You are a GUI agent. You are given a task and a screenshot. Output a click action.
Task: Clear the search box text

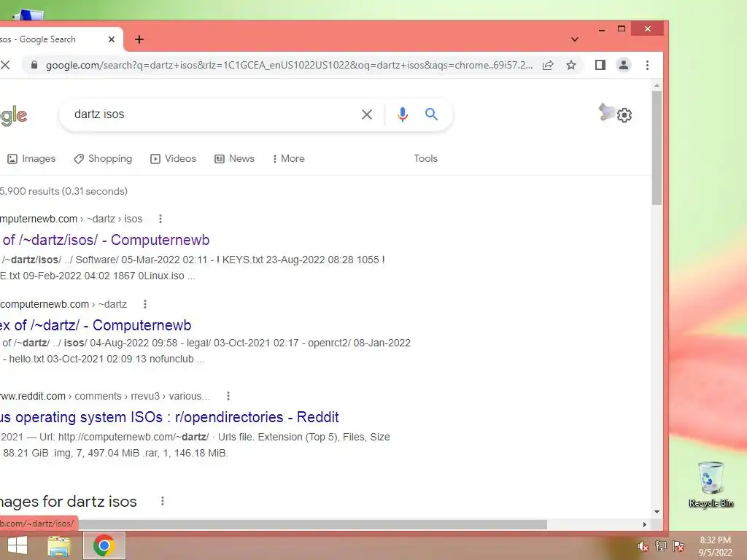click(x=367, y=114)
